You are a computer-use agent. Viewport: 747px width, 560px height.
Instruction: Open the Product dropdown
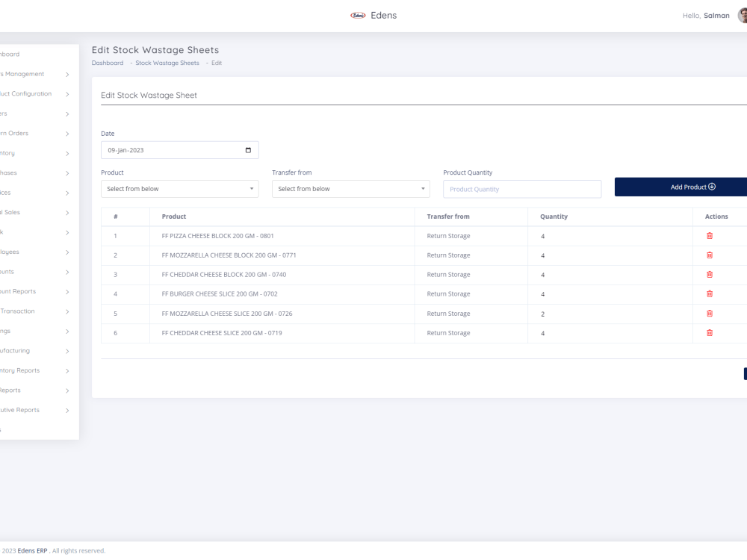coord(179,189)
